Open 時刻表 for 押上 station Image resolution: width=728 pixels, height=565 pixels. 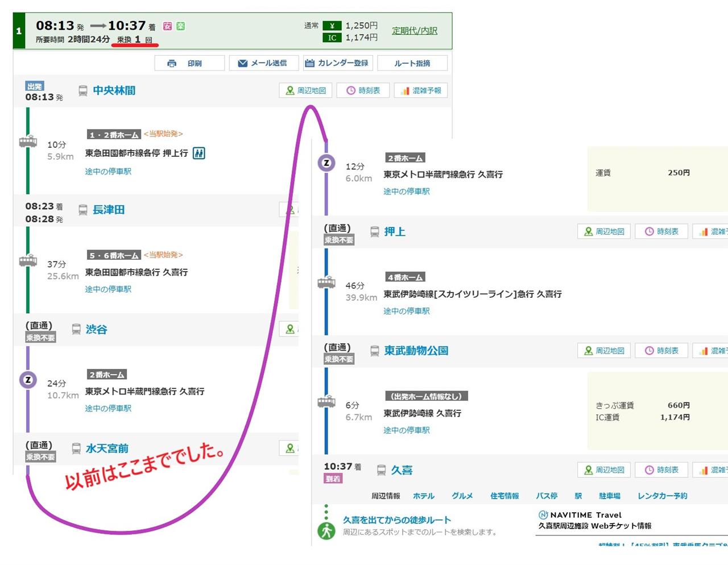(x=661, y=231)
